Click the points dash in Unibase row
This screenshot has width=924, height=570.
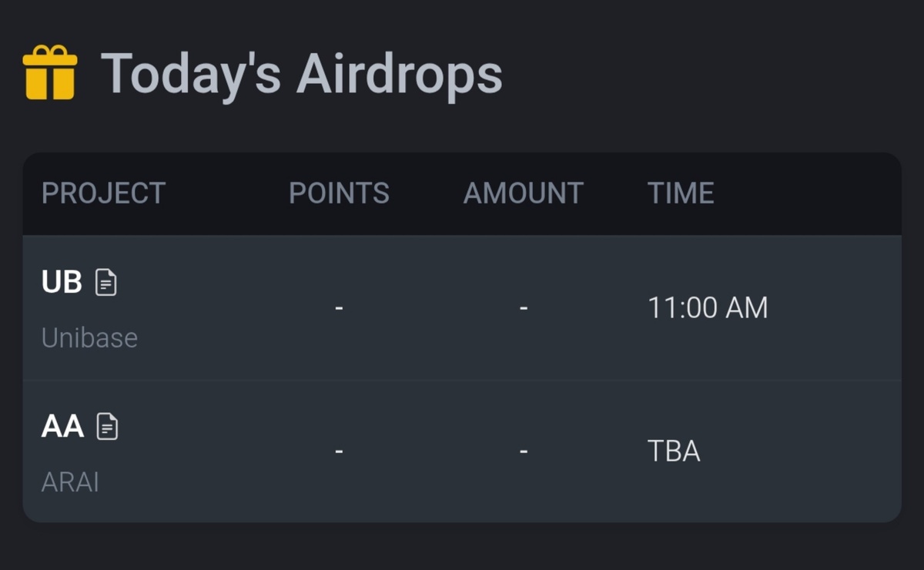[x=339, y=309]
